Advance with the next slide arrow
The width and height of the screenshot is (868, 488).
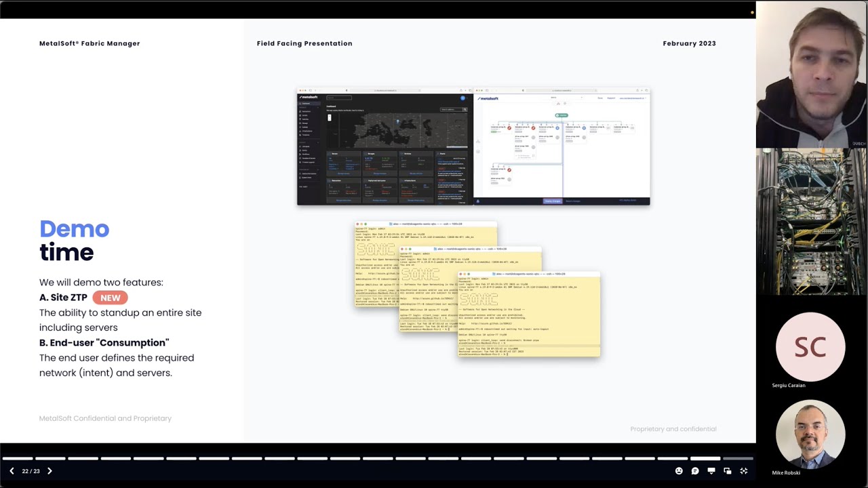pyautogui.click(x=50, y=471)
